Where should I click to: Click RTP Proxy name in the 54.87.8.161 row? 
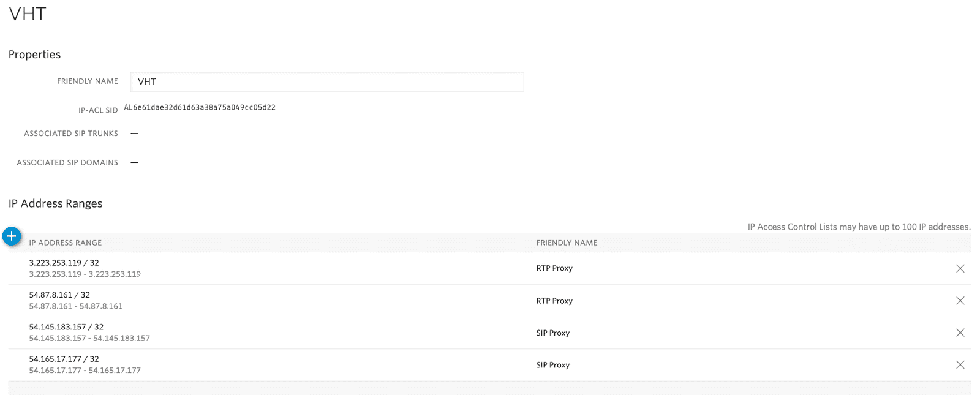(x=554, y=301)
